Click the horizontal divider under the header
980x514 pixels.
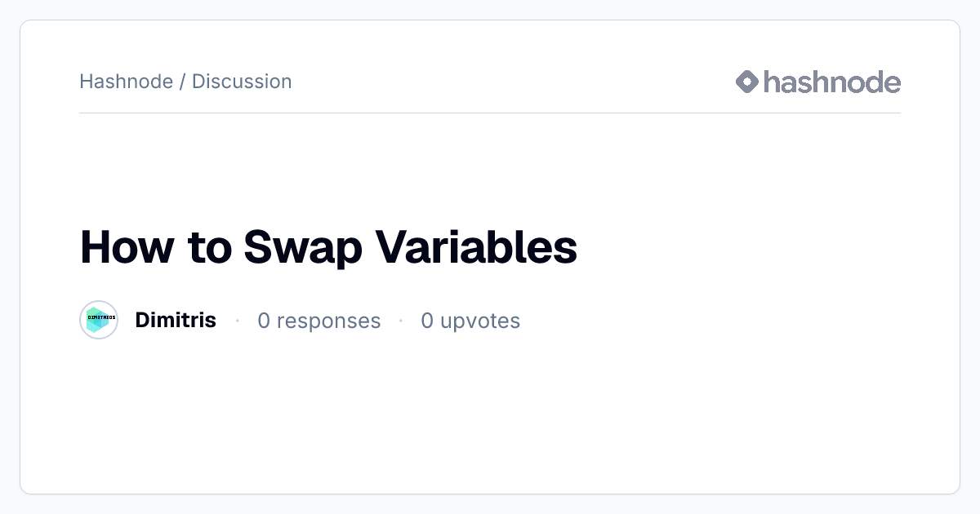(490, 113)
